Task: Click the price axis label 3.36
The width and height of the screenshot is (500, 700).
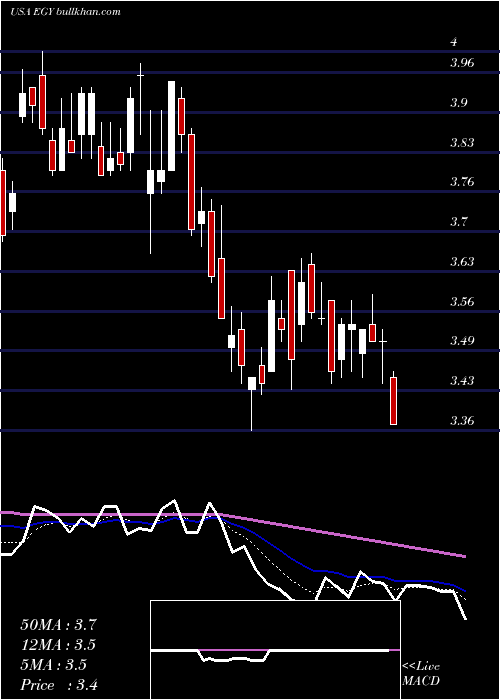Action: (462, 421)
